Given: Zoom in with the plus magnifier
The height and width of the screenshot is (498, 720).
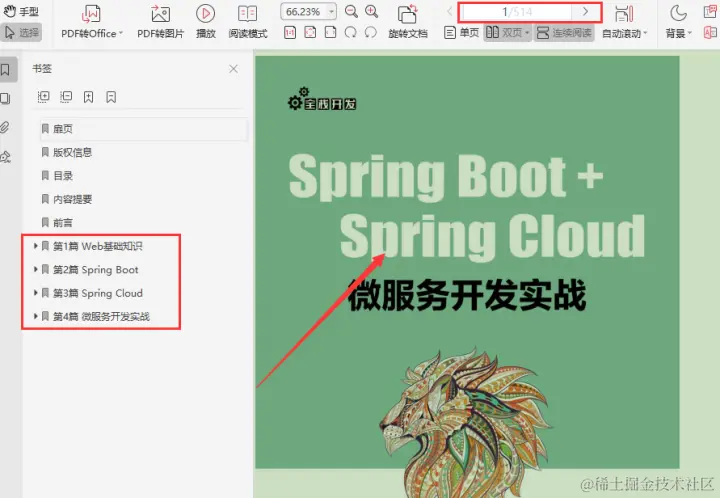Looking at the screenshot, I should coord(371,11).
